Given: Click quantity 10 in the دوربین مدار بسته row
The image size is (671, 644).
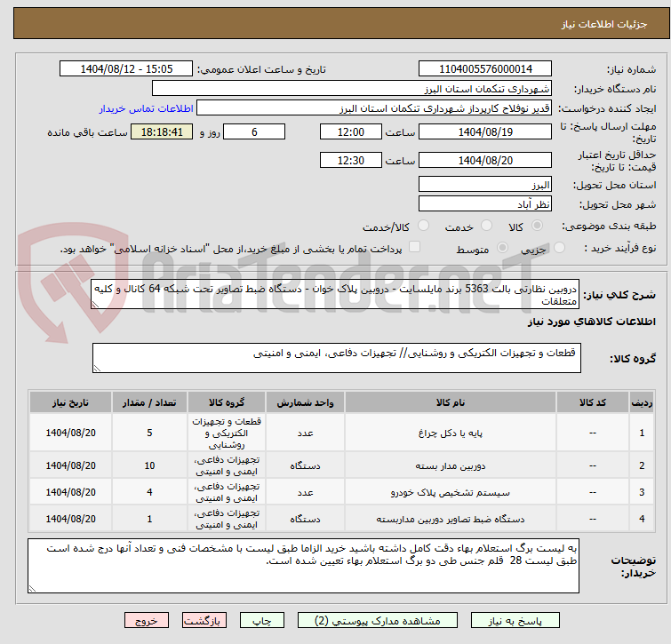Looking at the screenshot, I should 149,465.
